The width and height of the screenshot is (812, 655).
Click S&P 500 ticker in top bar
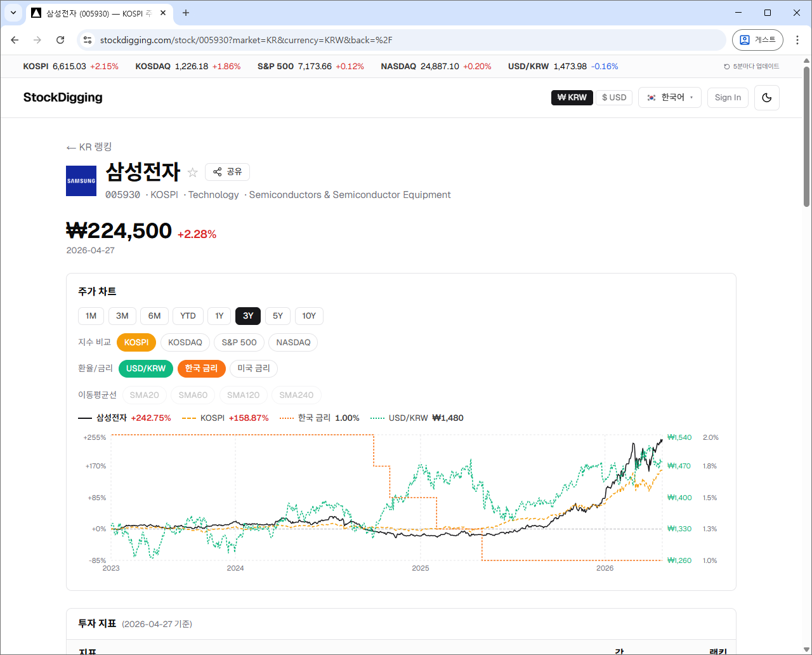click(x=311, y=67)
